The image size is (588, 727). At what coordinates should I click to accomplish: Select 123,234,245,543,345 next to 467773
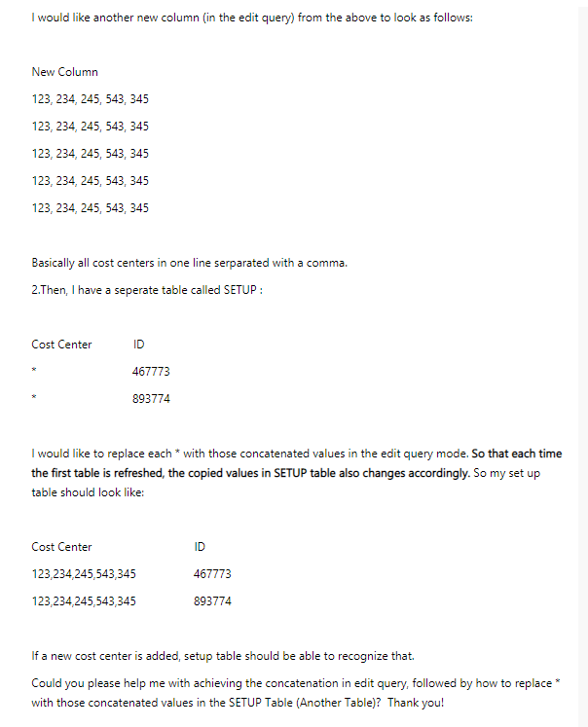pyautogui.click(x=84, y=574)
